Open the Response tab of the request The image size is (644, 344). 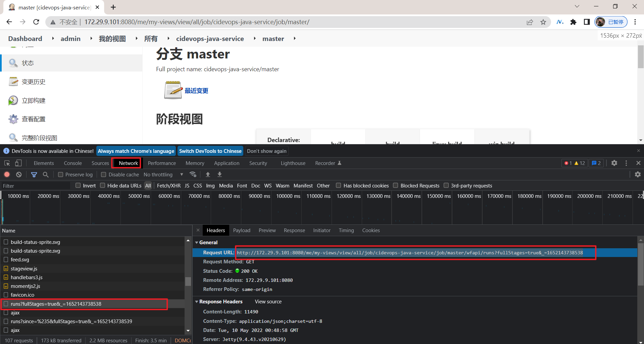coord(294,230)
